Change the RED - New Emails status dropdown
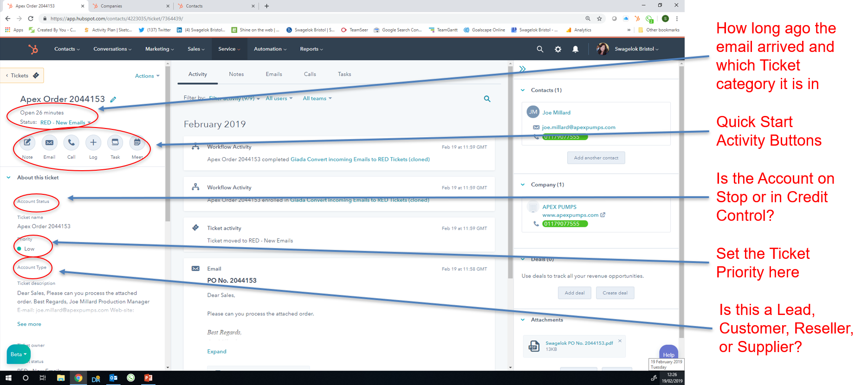 (x=65, y=123)
